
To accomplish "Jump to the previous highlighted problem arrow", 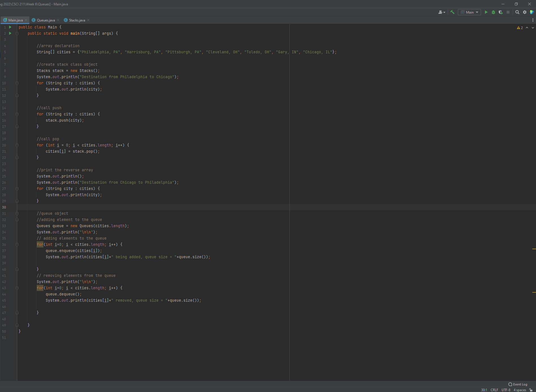I will (527, 28).
